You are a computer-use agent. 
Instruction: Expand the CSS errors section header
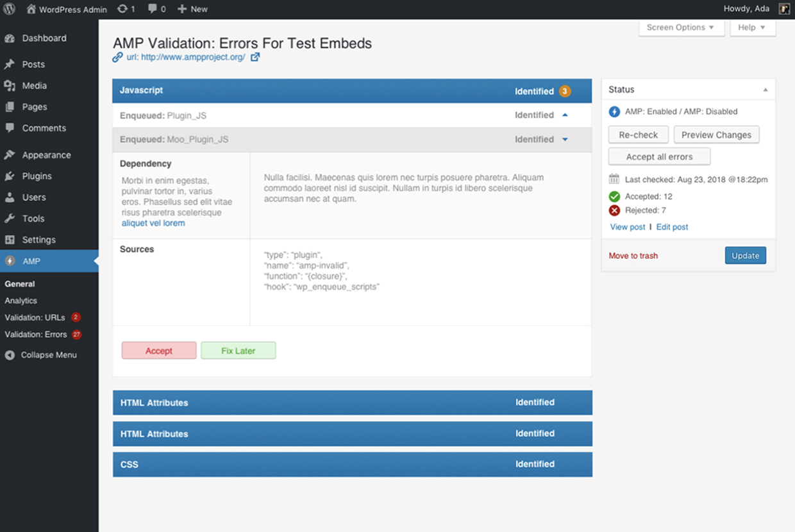(x=352, y=464)
